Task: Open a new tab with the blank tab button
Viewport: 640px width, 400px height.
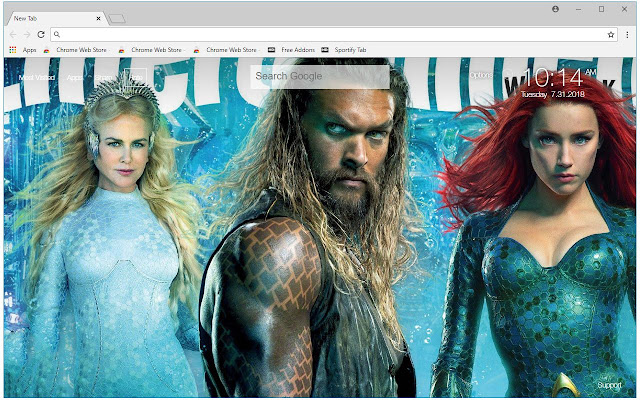Action: 117,19
